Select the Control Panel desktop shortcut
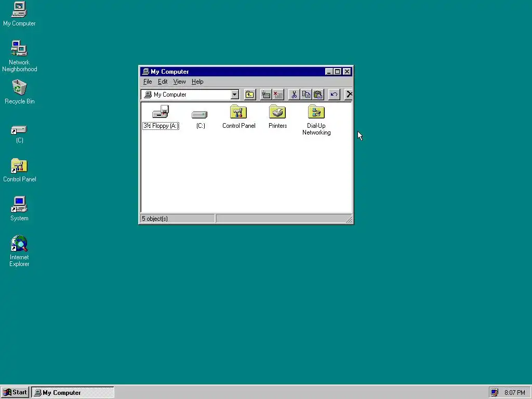The height and width of the screenshot is (399, 532). coord(19,170)
